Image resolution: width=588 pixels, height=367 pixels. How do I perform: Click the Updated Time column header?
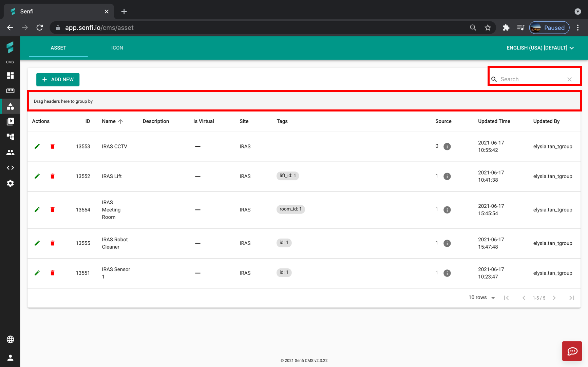click(x=494, y=121)
